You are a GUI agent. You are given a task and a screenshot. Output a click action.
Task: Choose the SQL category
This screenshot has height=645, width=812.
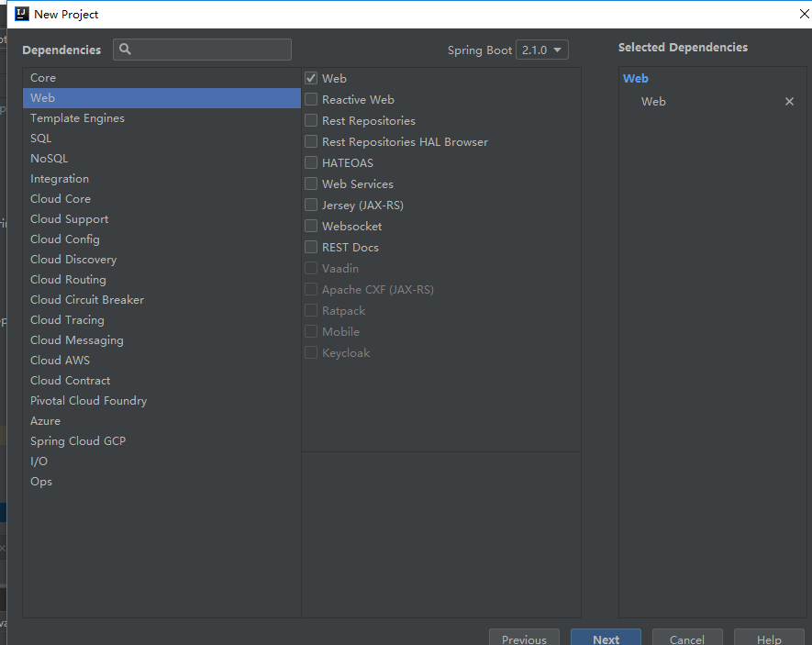[x=161, y=139]
